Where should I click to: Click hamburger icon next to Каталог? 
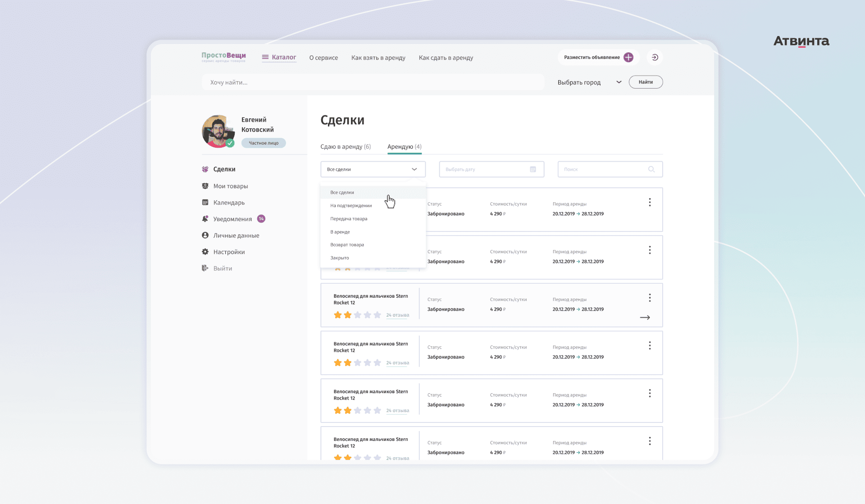click(265, 57)
